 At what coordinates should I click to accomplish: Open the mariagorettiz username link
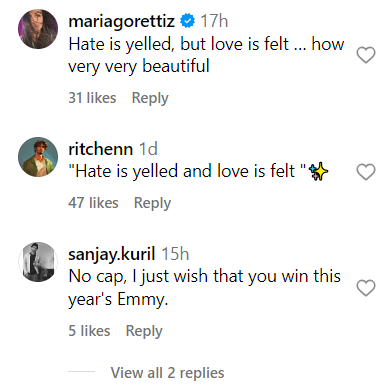coord(121,22)
